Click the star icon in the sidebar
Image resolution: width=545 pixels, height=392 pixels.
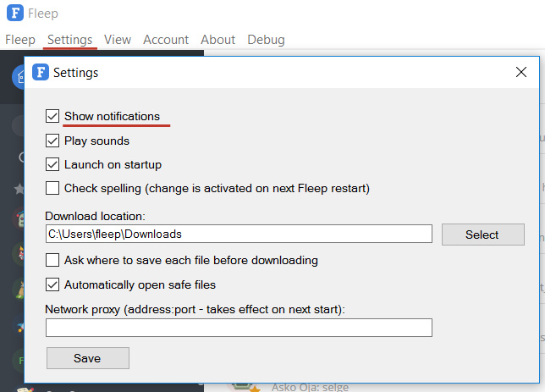pos(19,189)
